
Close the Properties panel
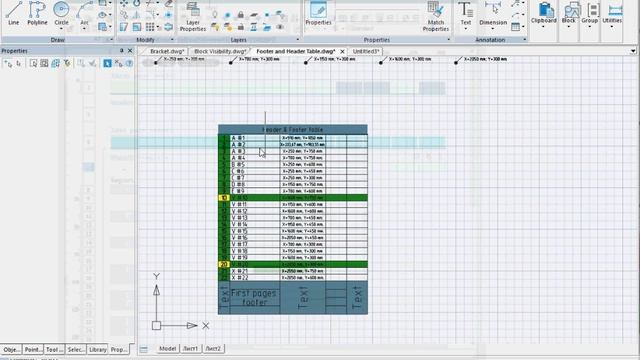click(130, 51)
